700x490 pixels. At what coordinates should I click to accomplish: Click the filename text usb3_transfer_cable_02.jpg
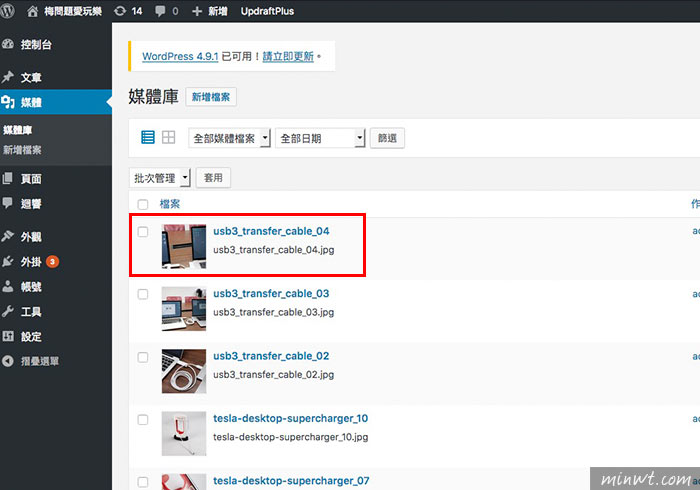click(274, 374)
